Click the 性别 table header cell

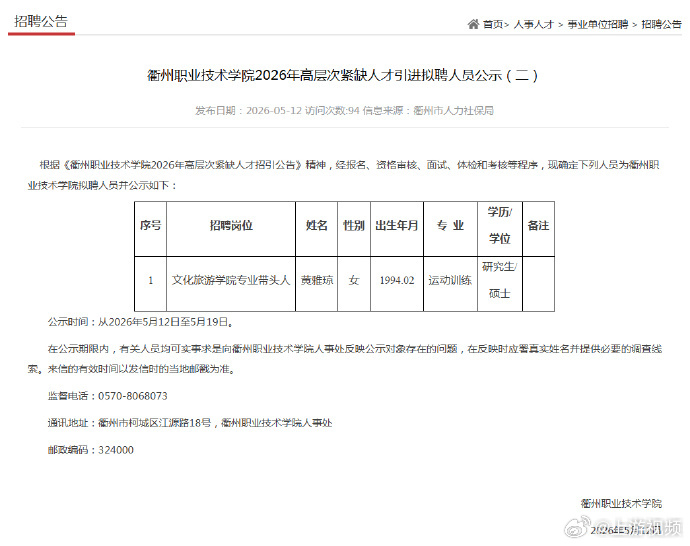coord(354,229)
